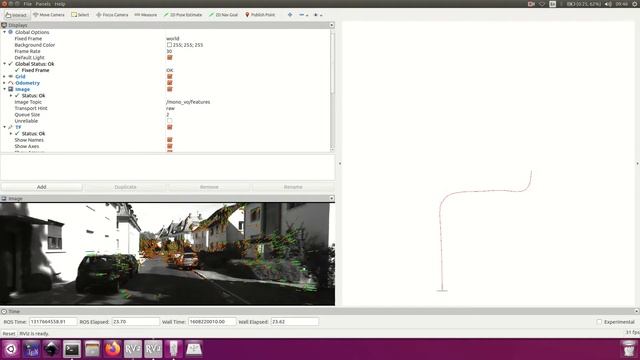Image resolution: width=640 pixels, height=360 pixels.
Task: Open Ubuntu dash from the taskbar
Action: 11,349
